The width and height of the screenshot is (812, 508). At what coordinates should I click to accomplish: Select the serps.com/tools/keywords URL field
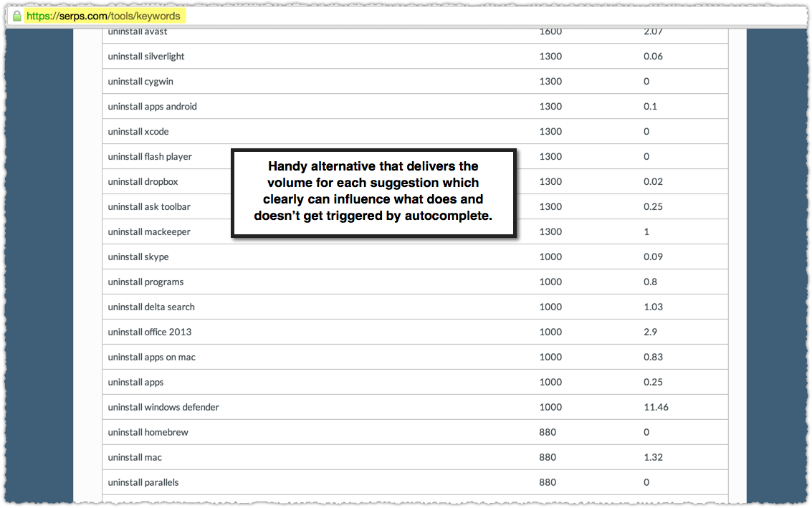click(104, 16)
